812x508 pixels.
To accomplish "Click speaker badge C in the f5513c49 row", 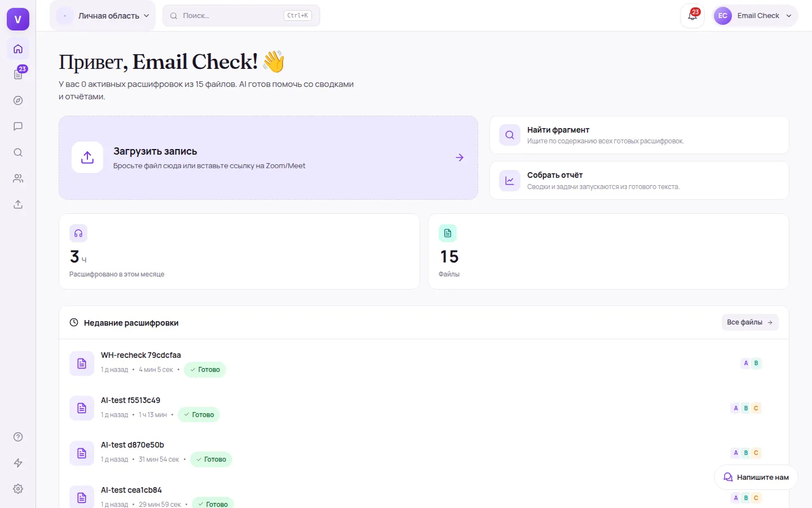I will (756, 408).
